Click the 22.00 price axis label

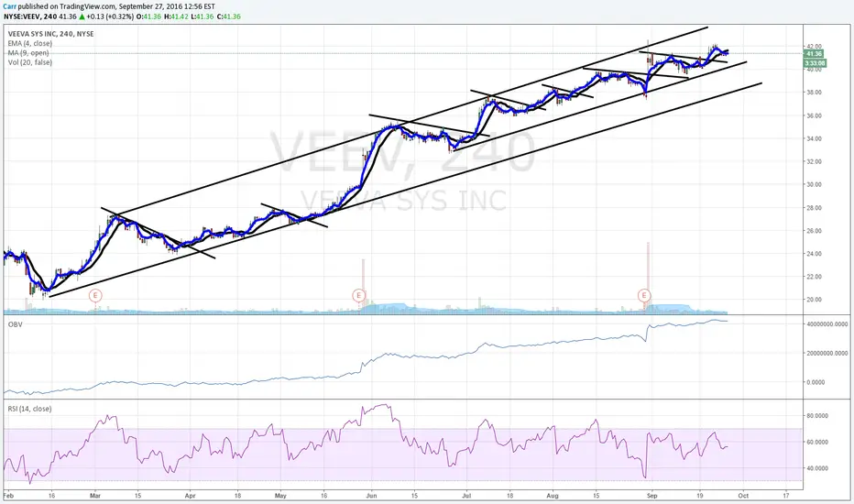pyautogui.click(x=815, y=276)
